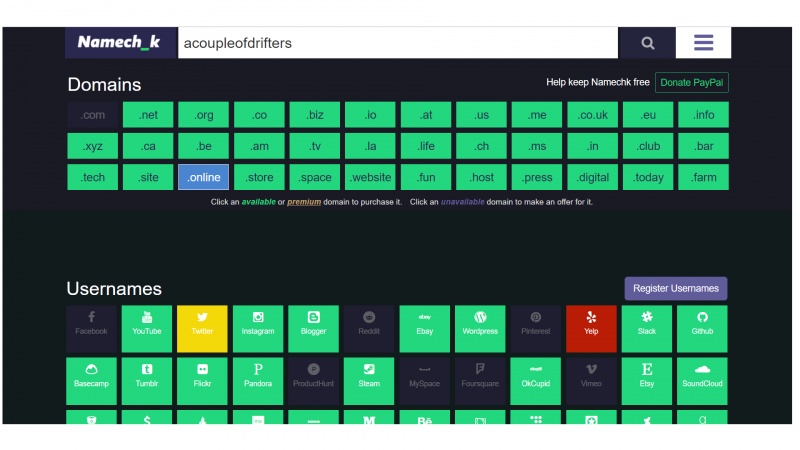Select the Pandora username tile
The height and width of the screenshot is (450, 800).
[258, 381]
